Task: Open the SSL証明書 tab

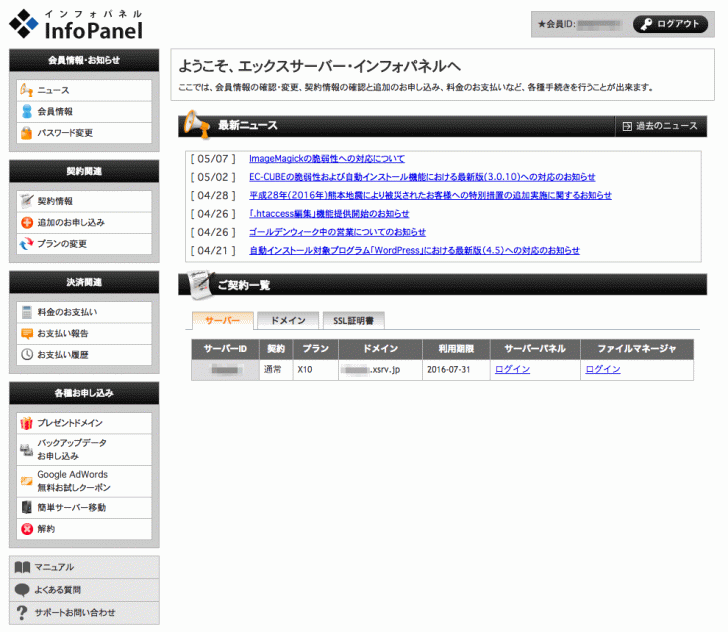Action: click(352, 321)
